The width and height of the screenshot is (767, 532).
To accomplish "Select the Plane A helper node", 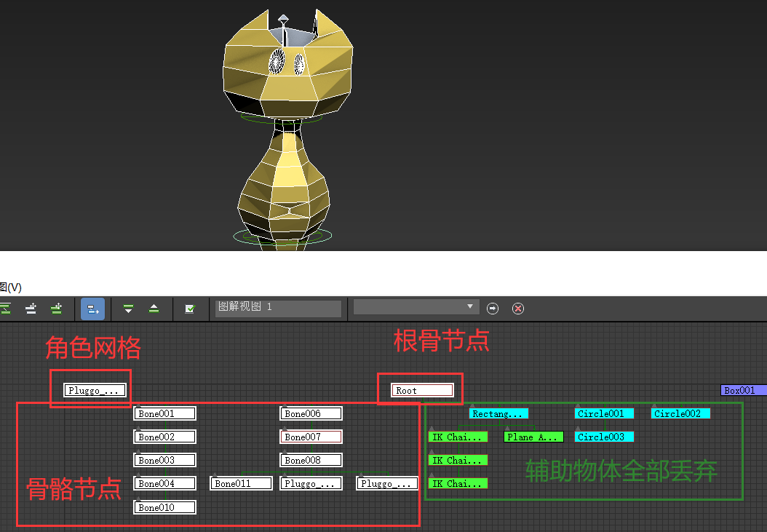I will [533, 437].
